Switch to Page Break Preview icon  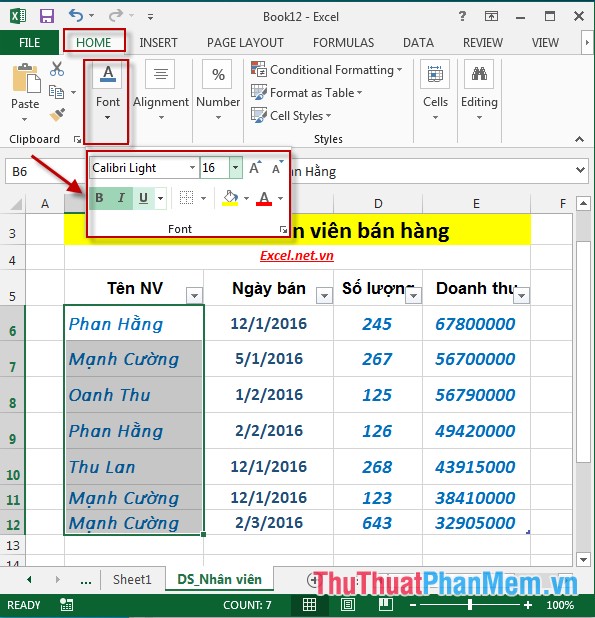[386, 605]
